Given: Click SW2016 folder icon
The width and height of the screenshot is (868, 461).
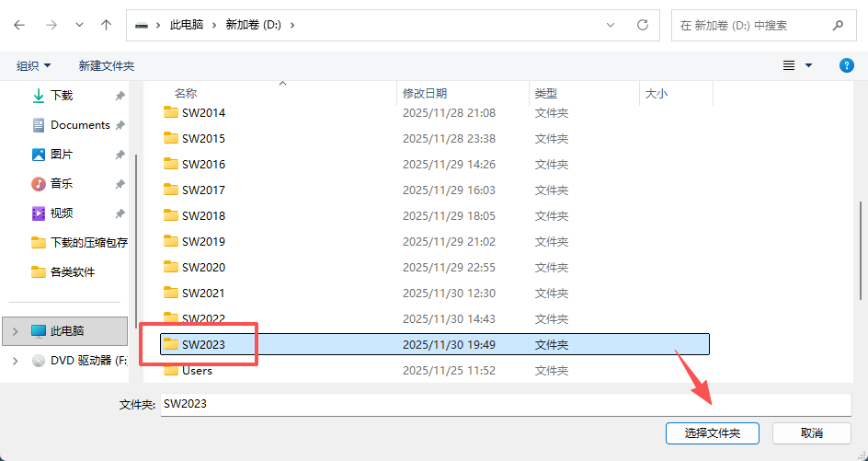Looking at the screenshot, I should [x=170, y=164].
